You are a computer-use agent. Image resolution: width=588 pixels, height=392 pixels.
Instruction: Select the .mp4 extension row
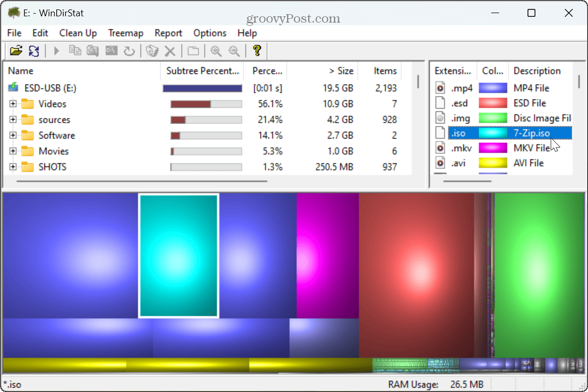coord(462,88)
